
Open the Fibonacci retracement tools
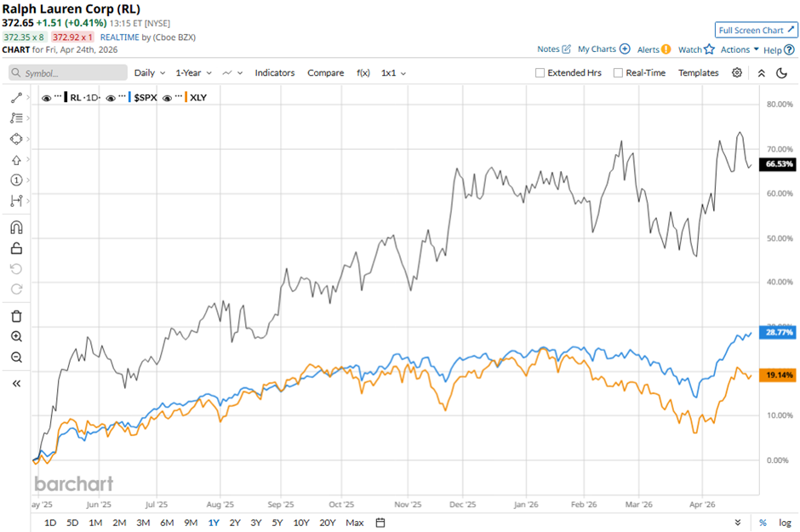click(16, 117)
